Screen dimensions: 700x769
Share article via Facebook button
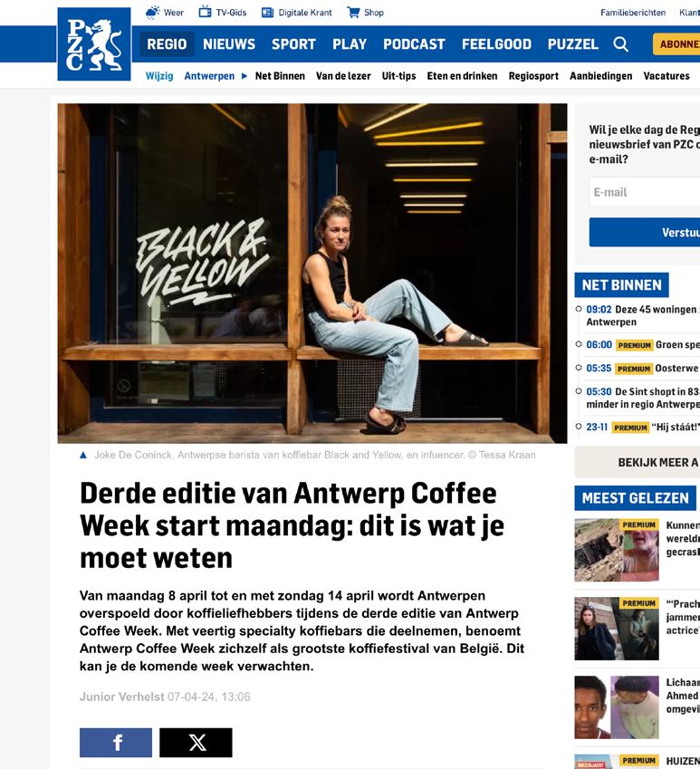[x=116, y=743]
